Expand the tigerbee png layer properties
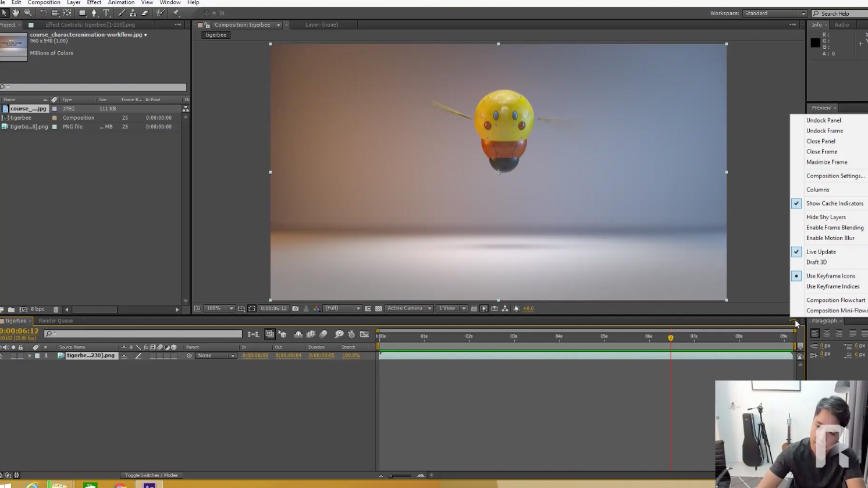This screenshot has height=488, width=868. tap(30, 356)
